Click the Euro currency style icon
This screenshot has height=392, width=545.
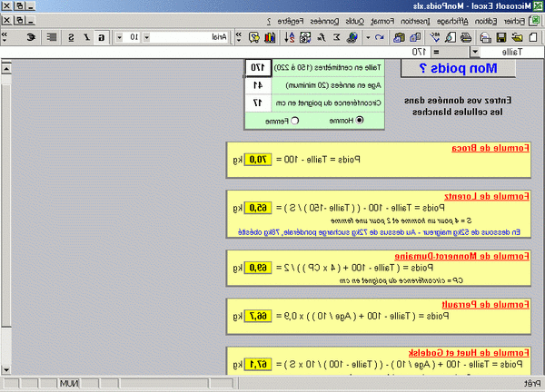31,37
